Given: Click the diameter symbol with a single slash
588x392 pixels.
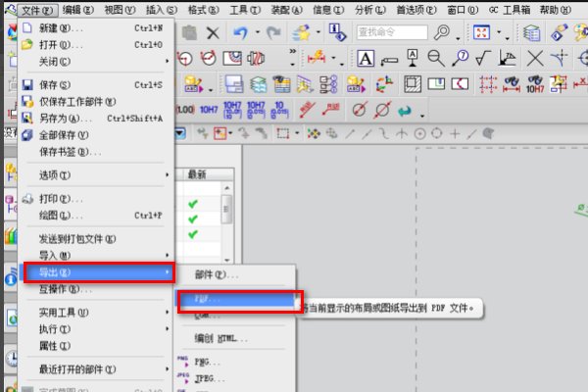Looking at the screenshot, I should 359,110.
